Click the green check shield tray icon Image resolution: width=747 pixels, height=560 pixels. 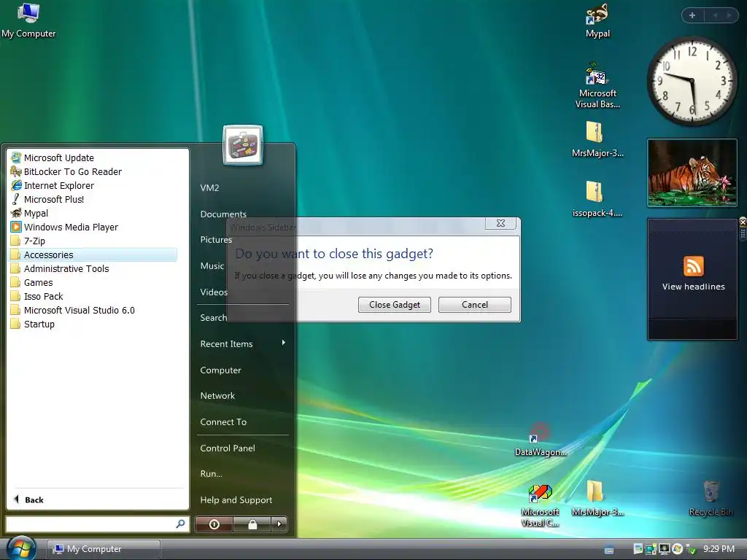click(690, 550)
